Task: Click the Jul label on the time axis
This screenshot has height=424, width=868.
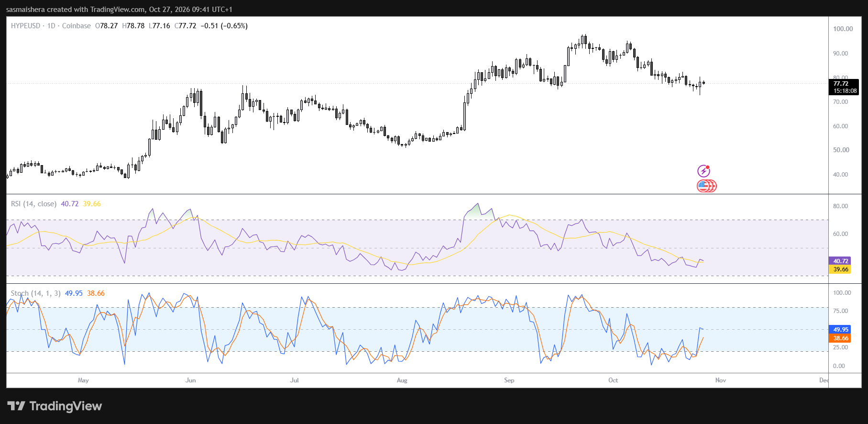Action: coord(294,380)
